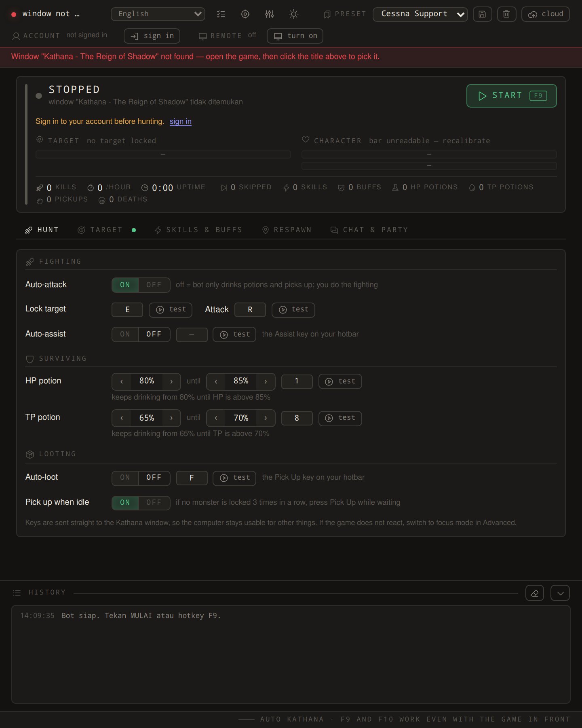
Task: Test the TP potion key
Action: pos(340,418)
